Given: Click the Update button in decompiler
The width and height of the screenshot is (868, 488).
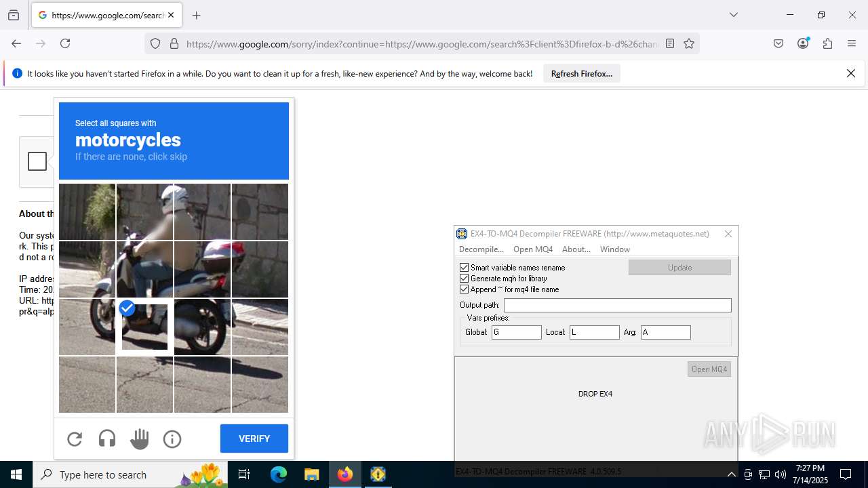Looking at the screenshot, I should [679, 268].
